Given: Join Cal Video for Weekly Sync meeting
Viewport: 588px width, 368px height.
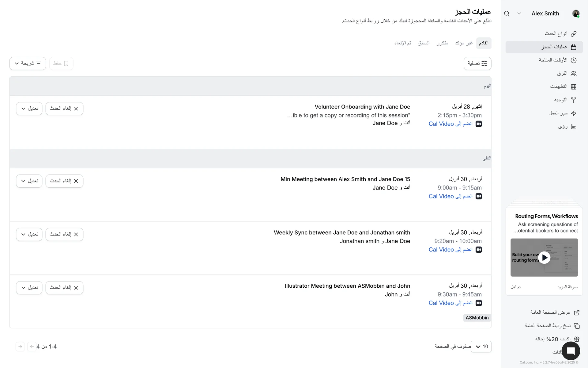Looking at the screenshot, I should (x=450, y=250).
